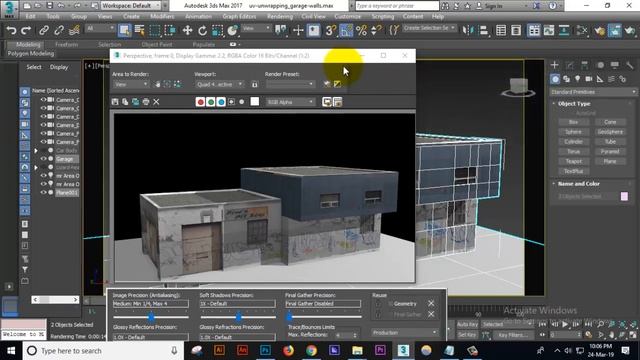
Task: Open the Viewport Quad 4 dropdown
Action: coord(219,84)
